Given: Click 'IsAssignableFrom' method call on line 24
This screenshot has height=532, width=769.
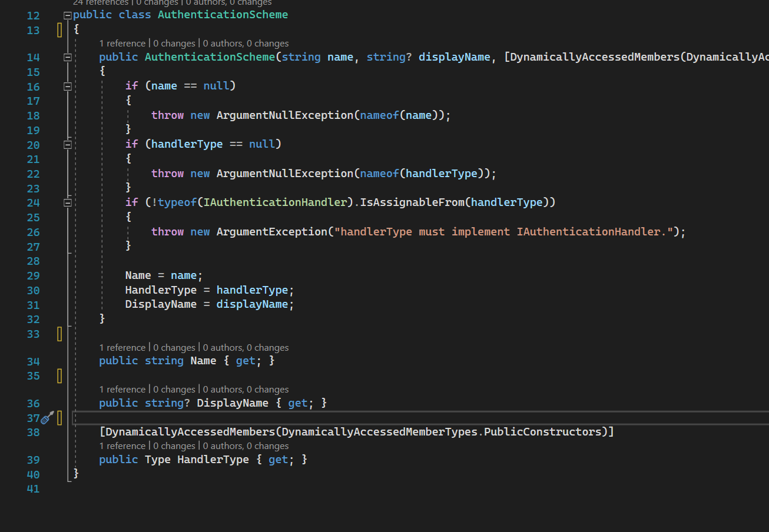Looking at the screenshot, I should pyautogui.click(x=412, y=202).
